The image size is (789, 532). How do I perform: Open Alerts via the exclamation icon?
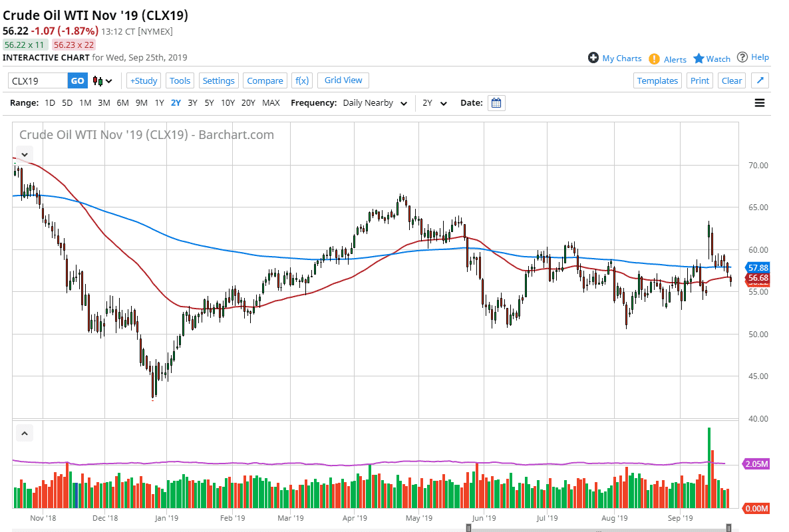point(655,59)
